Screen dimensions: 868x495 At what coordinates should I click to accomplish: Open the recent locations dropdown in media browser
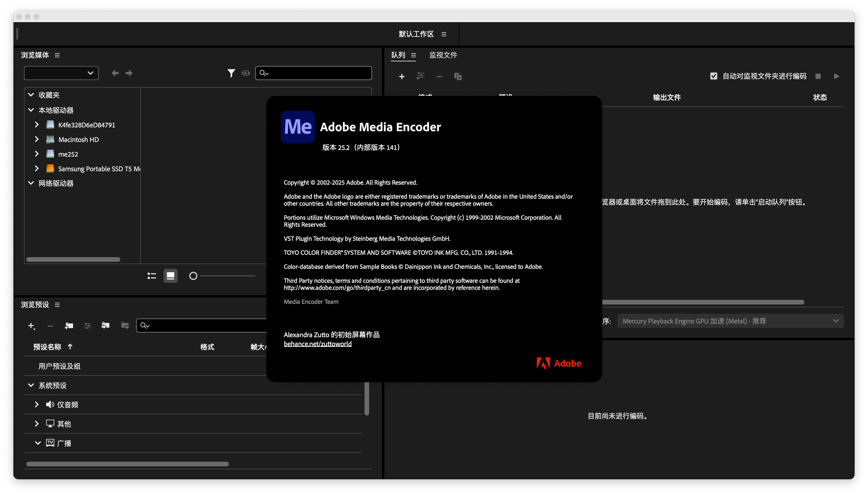(x=61, y=73)
